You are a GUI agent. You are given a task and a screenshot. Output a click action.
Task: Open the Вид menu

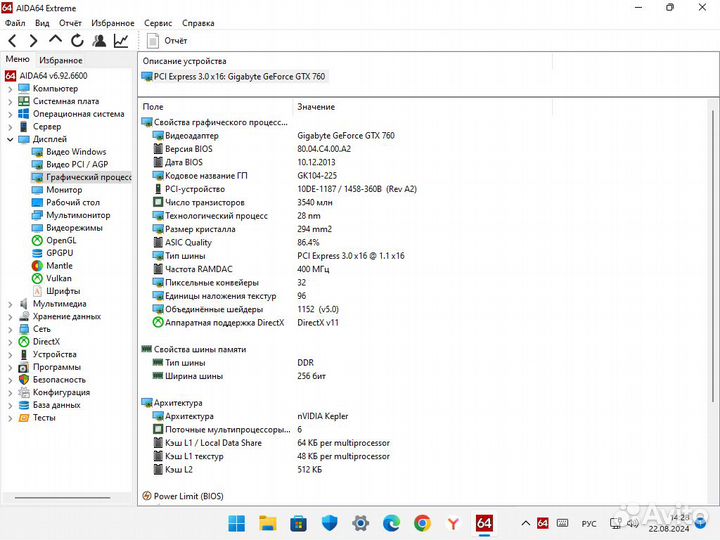coord(42,23)
